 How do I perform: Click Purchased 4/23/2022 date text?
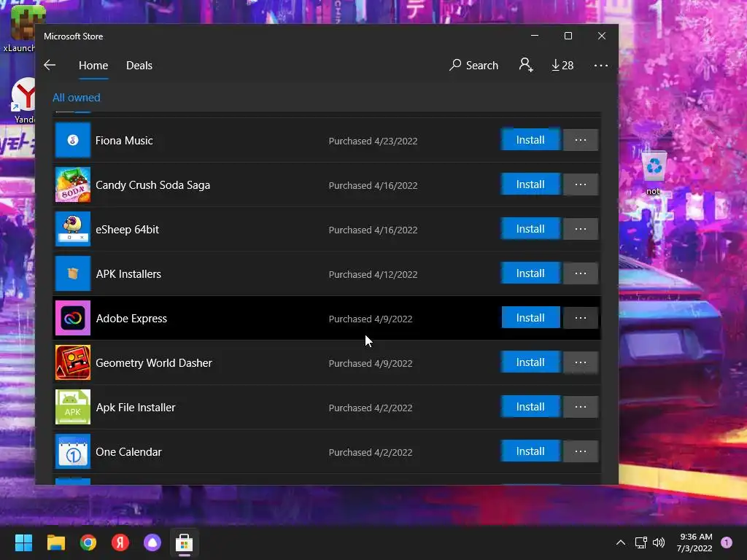click(x=373, y=141)
